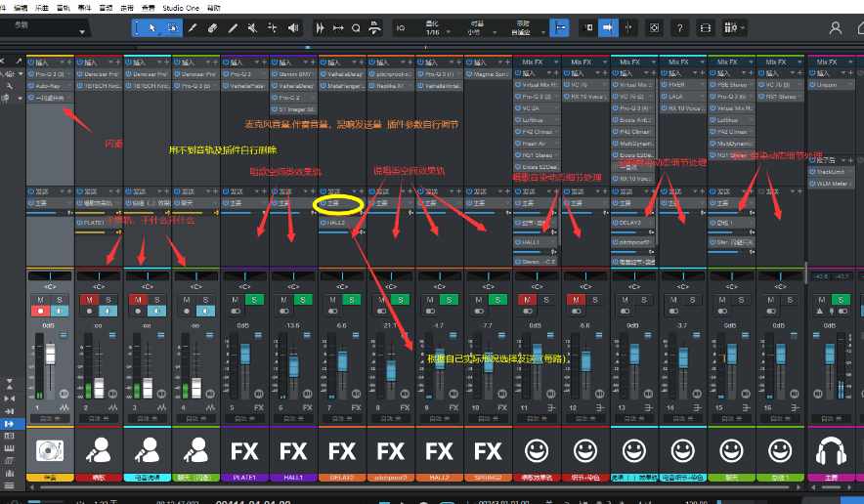
Task: Click the FX icon on PLATE1 channel
Action: coord(244,450)
